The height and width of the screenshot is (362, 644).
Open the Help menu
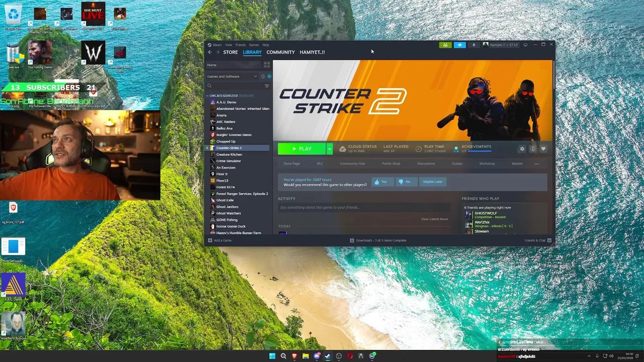pyautogui.click(x=266, y=45)
